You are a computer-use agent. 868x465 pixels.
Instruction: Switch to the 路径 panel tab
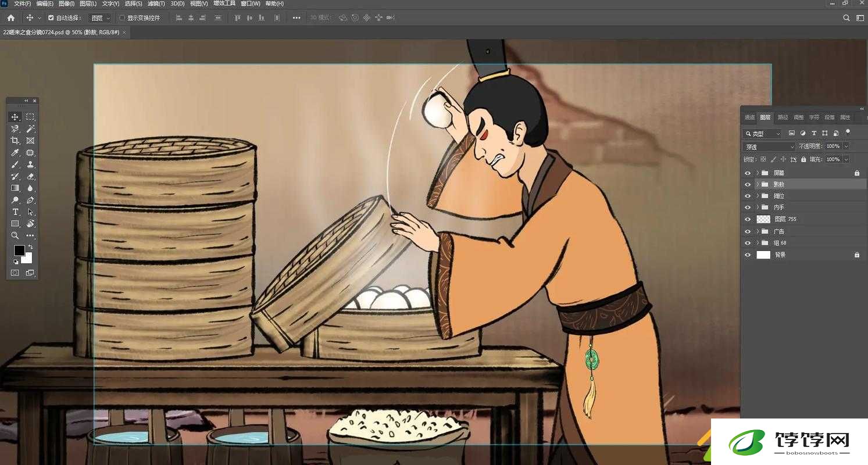point(783,117)
